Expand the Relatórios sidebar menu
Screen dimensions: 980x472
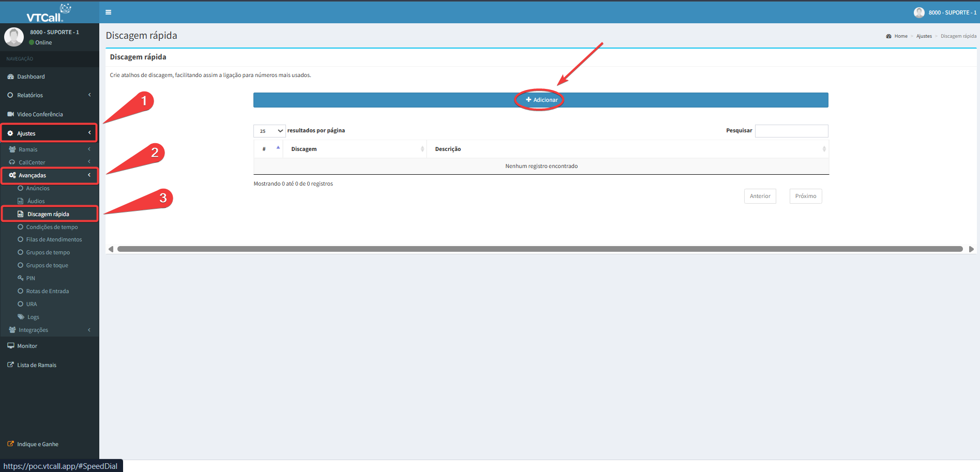[x=30, y=95]
